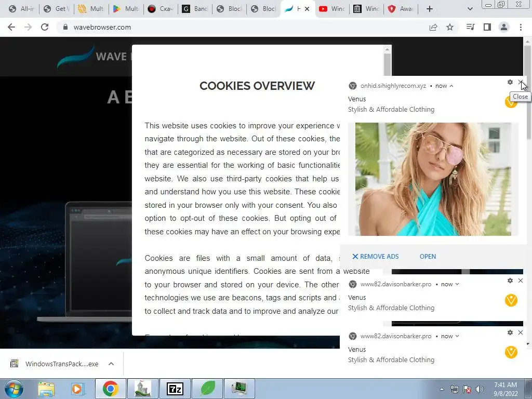Switch to the Awa shield tab
The image size is (532, 399).
(401, 9)
